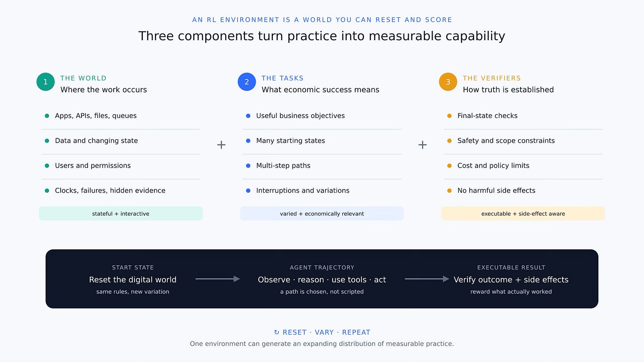Click 'Observe · reason · use tools · act' text
The image size is (644, 362).
pos(322,280)
